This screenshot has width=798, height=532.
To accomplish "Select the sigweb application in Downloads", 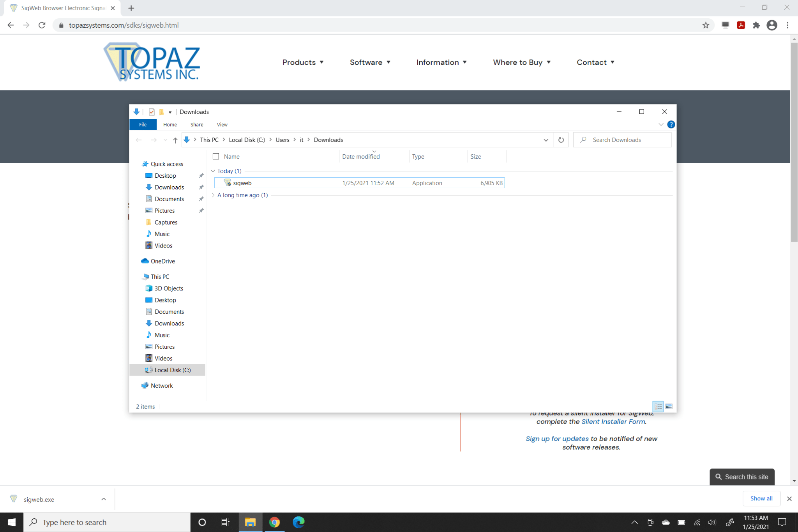I will pos(242,183).
